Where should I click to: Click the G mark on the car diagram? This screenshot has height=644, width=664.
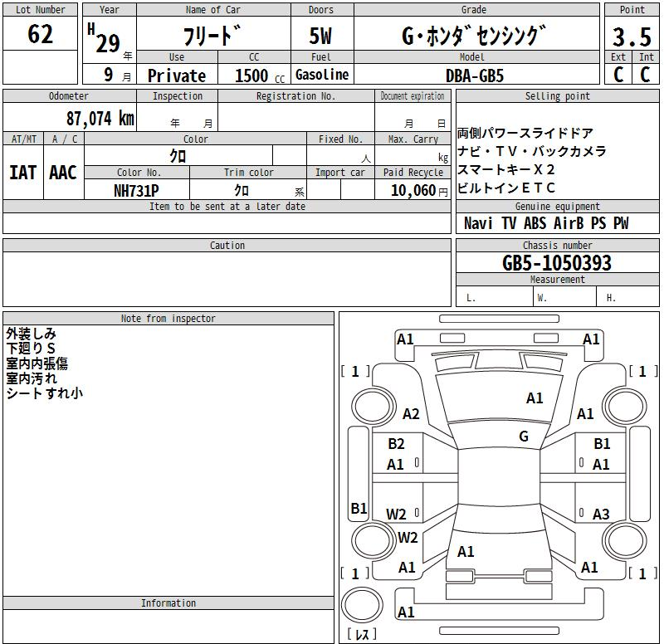524,436
